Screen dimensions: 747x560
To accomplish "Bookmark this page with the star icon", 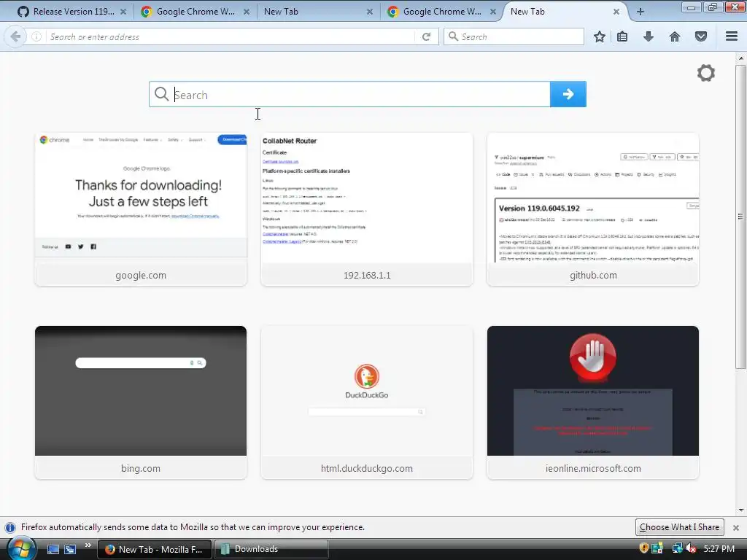I will 600,36.
